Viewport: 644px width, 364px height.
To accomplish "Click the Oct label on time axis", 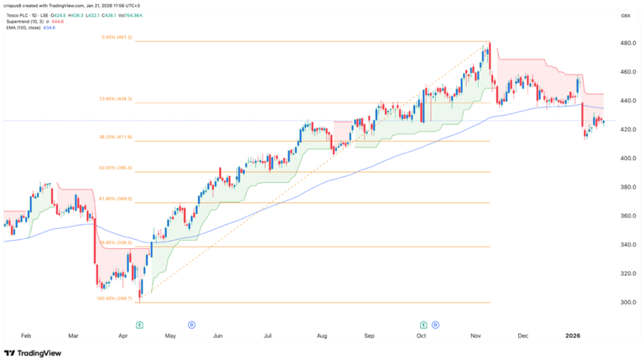I will click(422, 335).
